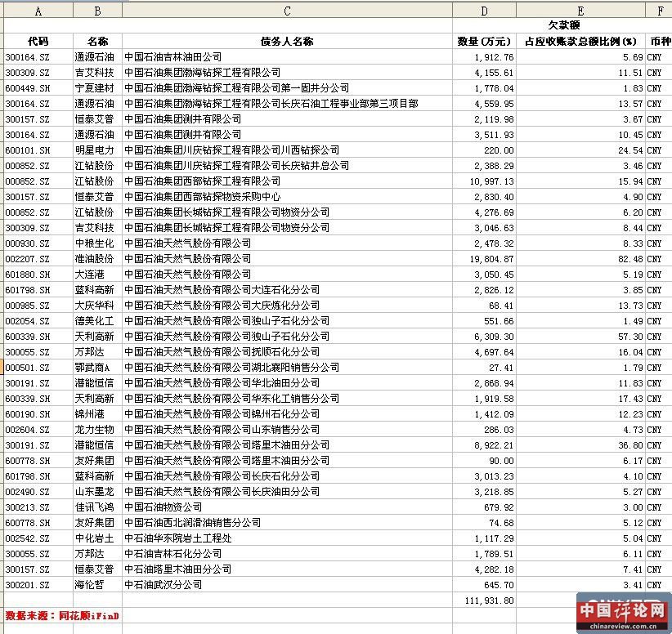This screenshot has height=634, width=672.
Task: Select percentage cell 57.30
Action: click(580, 337)
